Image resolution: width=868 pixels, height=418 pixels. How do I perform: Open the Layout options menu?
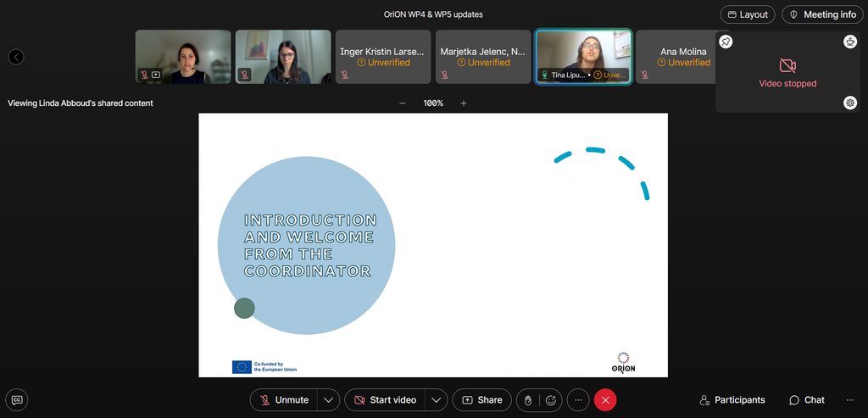pyautogui.click(x=747, y=14)
